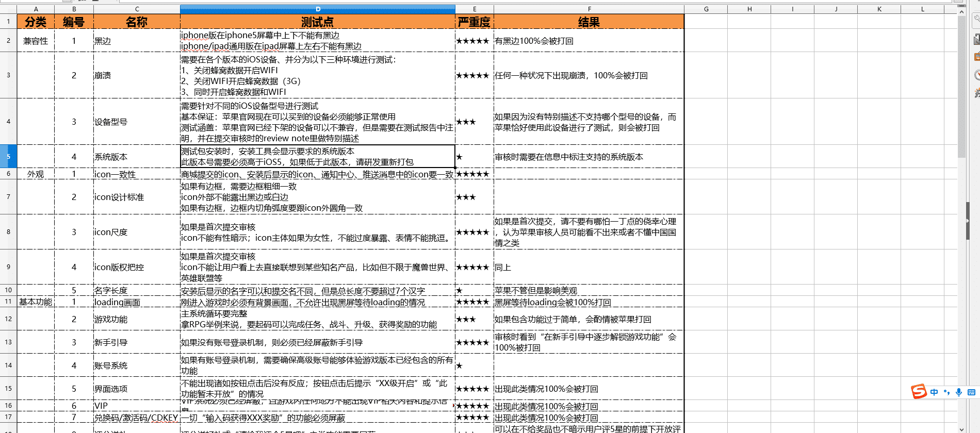Image resolution: width=980 pixels, height=433 pixels.
Task: Open the sidebar Gallery deck icon
Action: [x=976, y=56]
